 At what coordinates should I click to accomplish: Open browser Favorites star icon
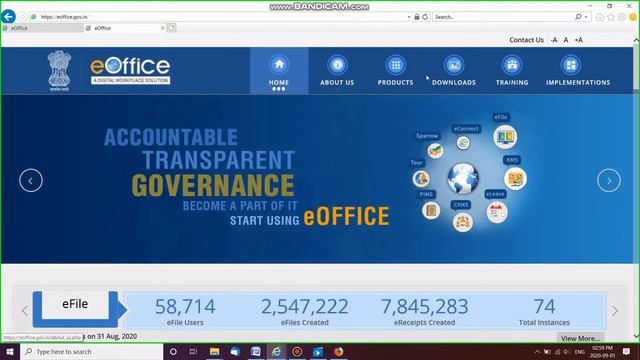(611, 17)
